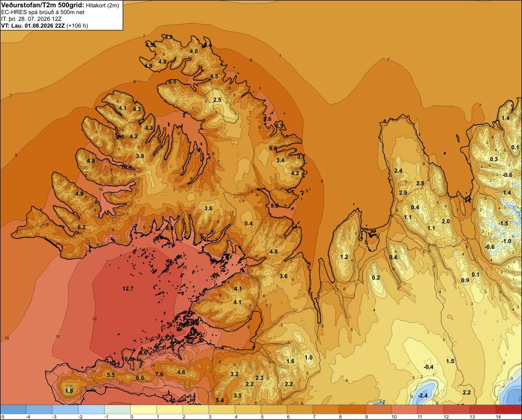522x420 pixels.
Task: Click the '1.5' temperature value
Action: 450,361
